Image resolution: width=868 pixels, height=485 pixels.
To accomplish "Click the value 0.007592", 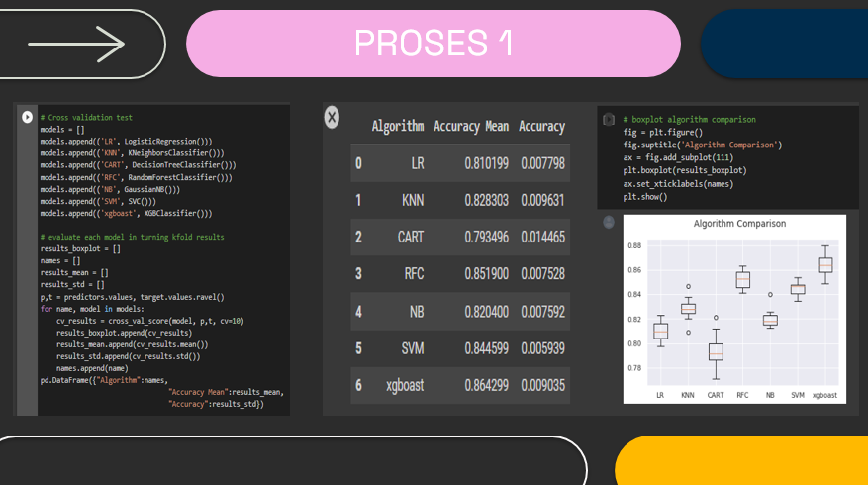I will pos(543,312).
